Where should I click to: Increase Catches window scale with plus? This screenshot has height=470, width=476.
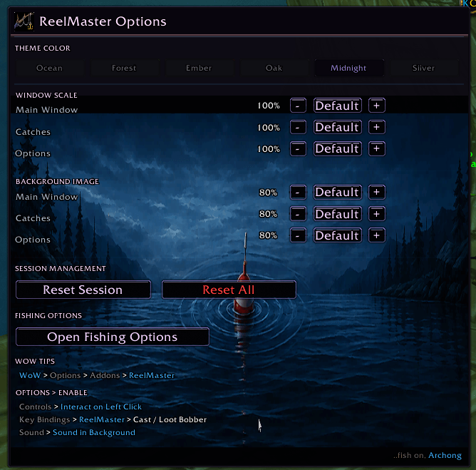[377, 127]
